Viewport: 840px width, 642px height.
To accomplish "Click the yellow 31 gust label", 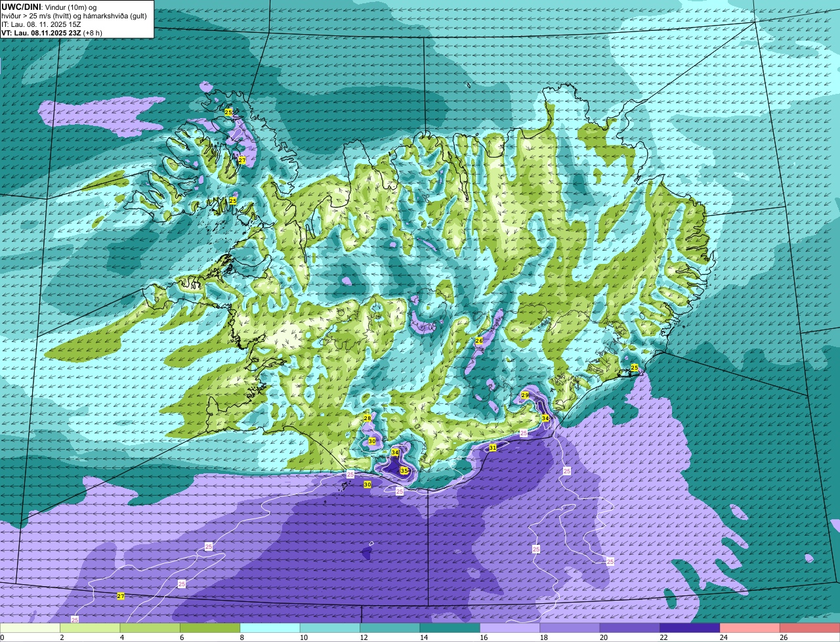I will (493, 447).
